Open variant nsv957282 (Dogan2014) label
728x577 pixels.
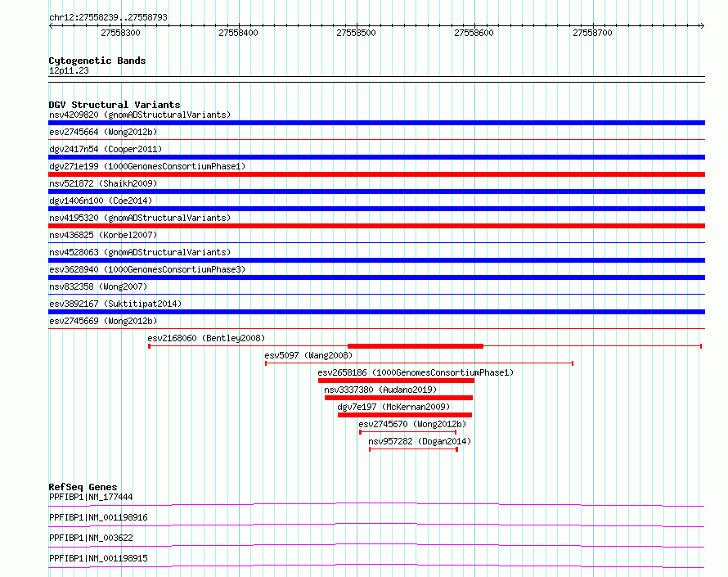pos(420,441)
